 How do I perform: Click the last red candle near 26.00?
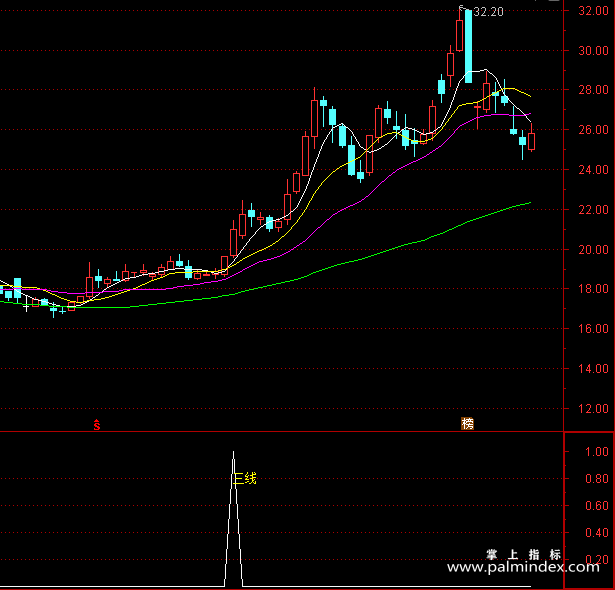(x=531, y=141)
